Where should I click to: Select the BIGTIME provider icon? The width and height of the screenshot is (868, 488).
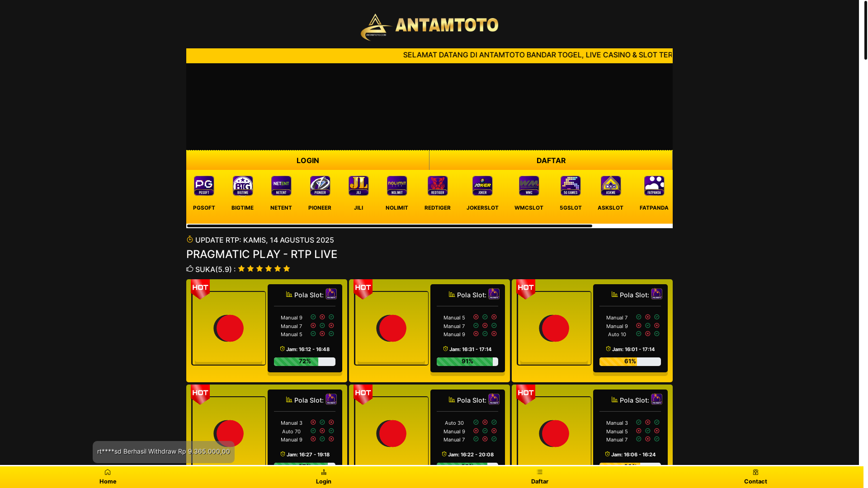[243, 186]
